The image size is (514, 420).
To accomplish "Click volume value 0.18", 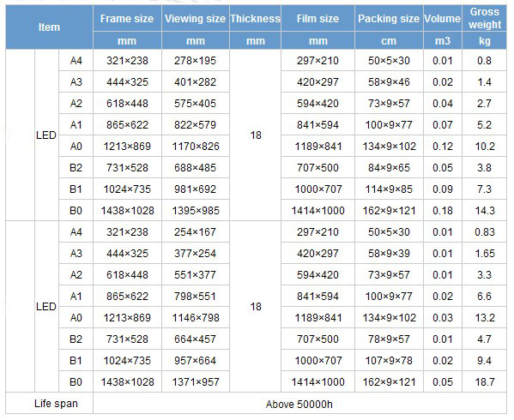I will (443, 211).
